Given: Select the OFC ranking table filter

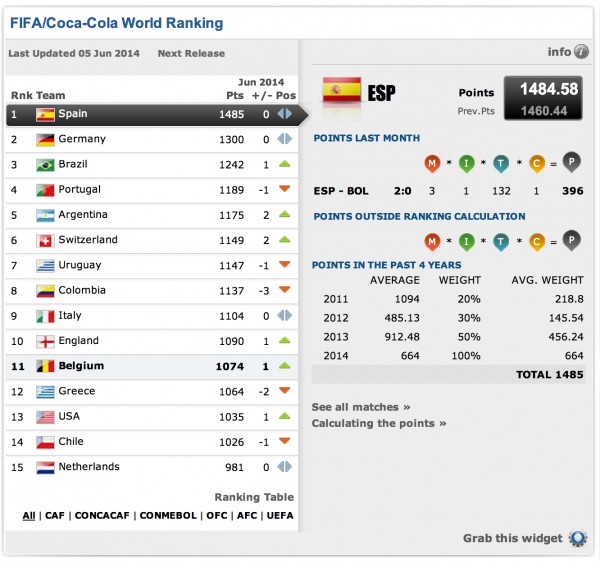Looking at the screenshot, I should point(217,516).
